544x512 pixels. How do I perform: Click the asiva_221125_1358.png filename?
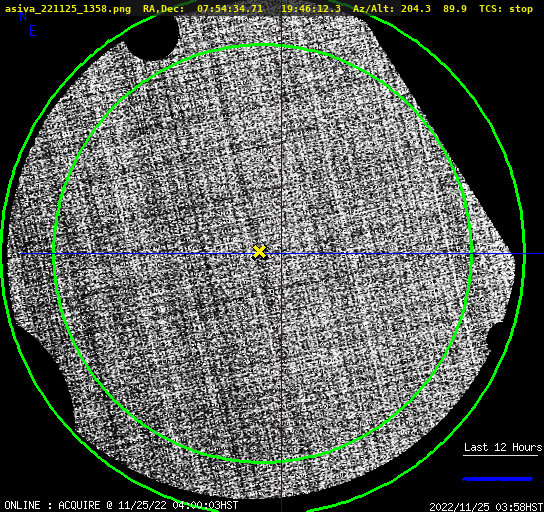68,9
